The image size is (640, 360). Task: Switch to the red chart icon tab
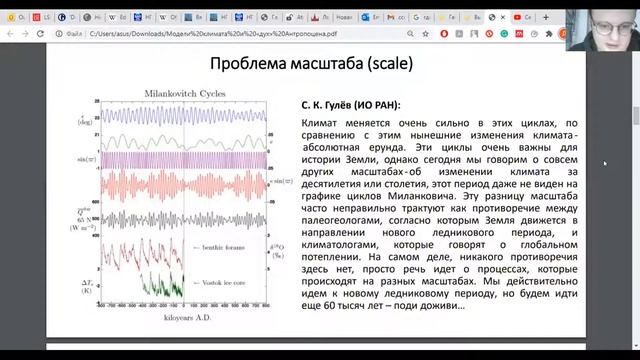pos(319,17)
